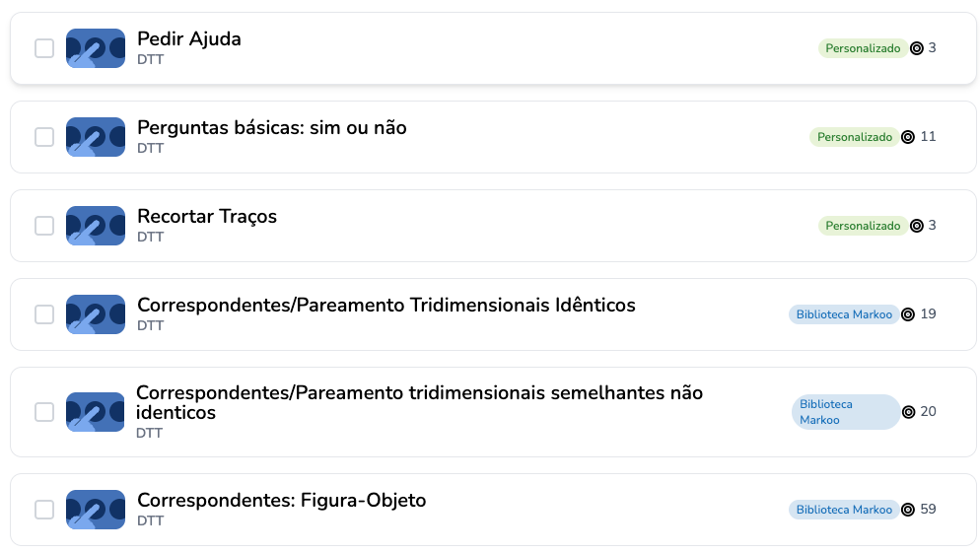Open the Pedir Ajuda program title

tap(189, 39)
